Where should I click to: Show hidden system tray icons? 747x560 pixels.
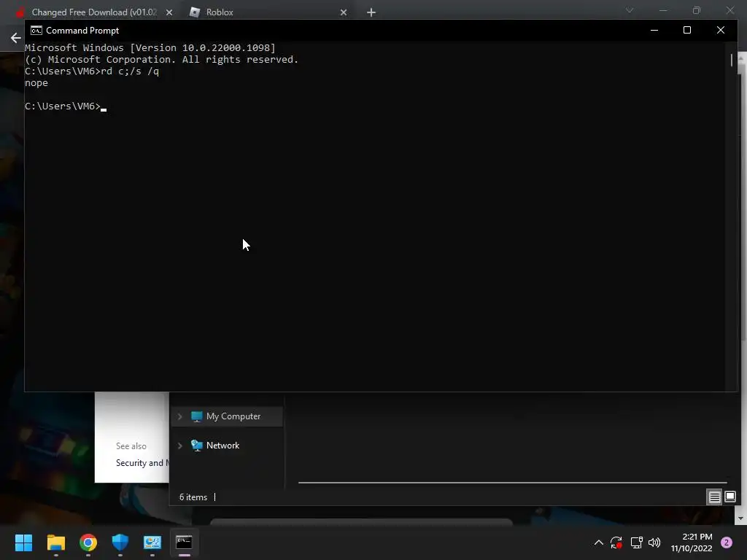599,542
